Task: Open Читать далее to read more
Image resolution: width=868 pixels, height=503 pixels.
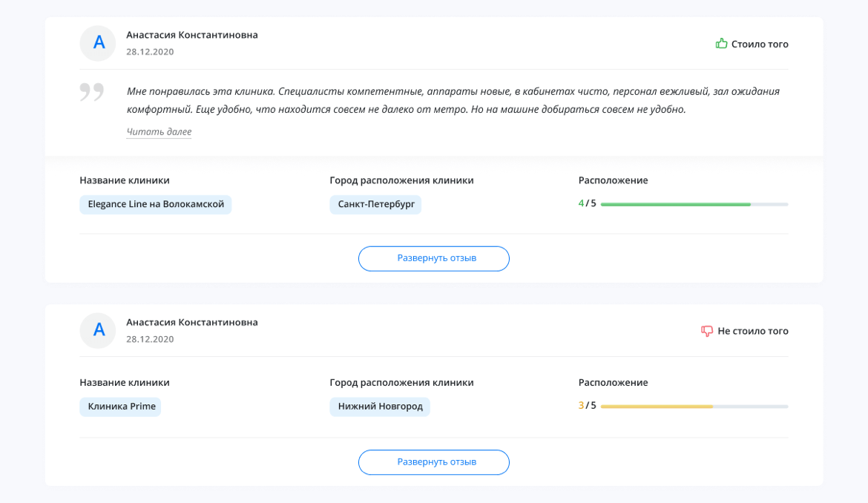Action: (x=159, y=132)
